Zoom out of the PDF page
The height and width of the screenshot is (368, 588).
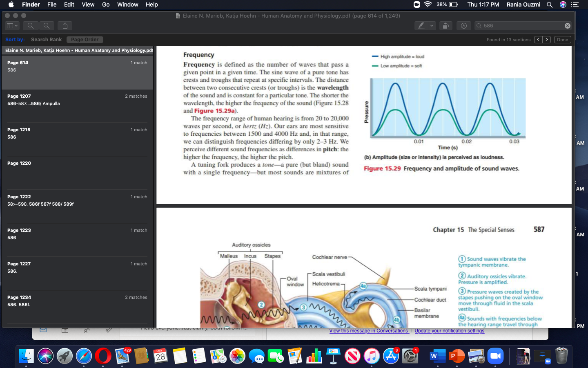[31, 26]
